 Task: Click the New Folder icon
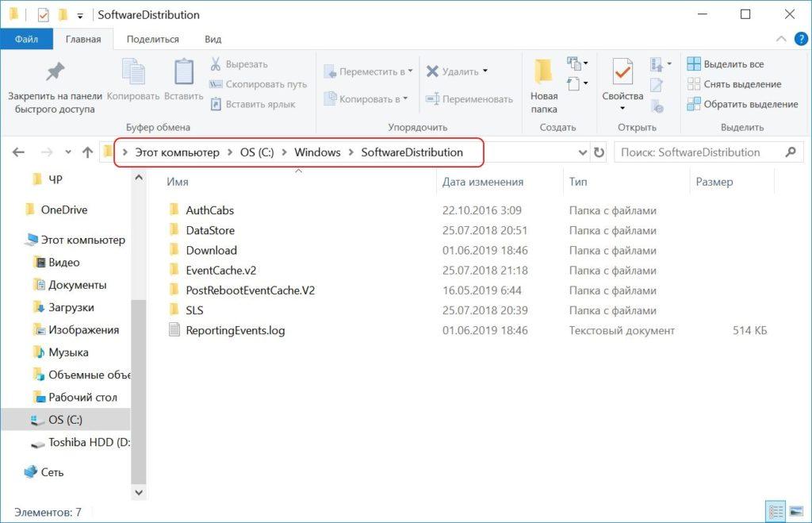(x=543, y=73)
